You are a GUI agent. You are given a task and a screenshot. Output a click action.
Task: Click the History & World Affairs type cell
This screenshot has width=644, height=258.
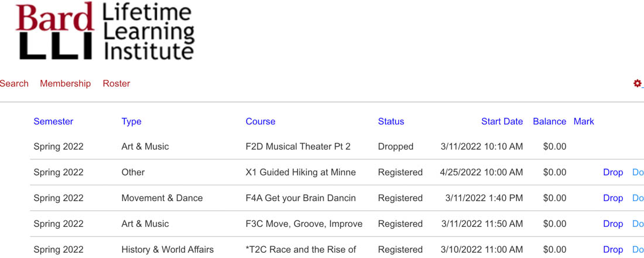[x=167, y=250]
